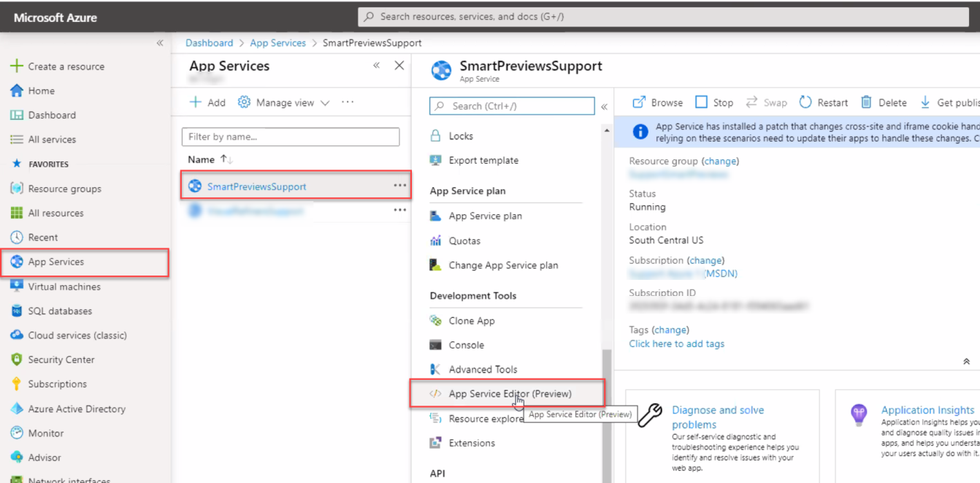Open the Dashboard icon in the sidebar
The height and width of the screenshot is (483, 980).
[16, 115]
